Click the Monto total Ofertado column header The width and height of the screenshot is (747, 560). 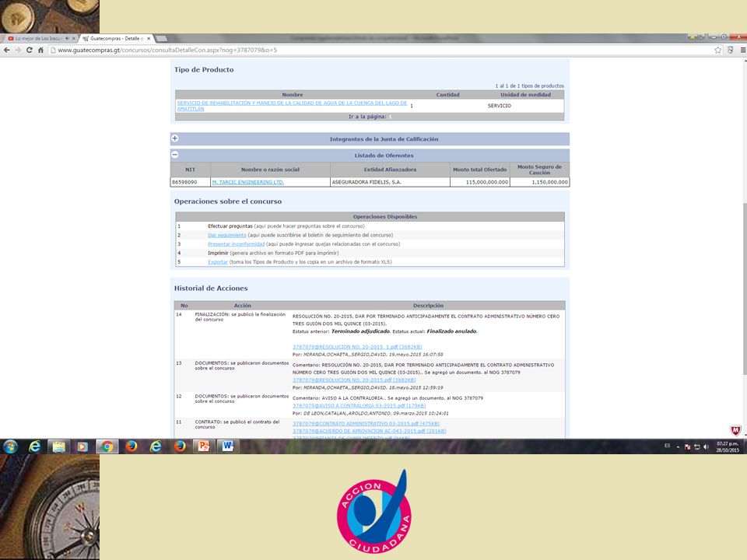tap(480, 170)
